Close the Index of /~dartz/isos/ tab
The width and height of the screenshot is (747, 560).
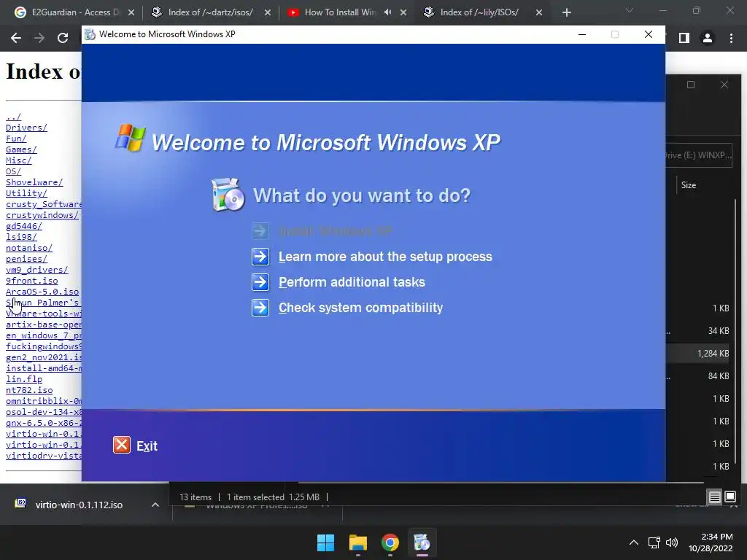tap(268, 12)
